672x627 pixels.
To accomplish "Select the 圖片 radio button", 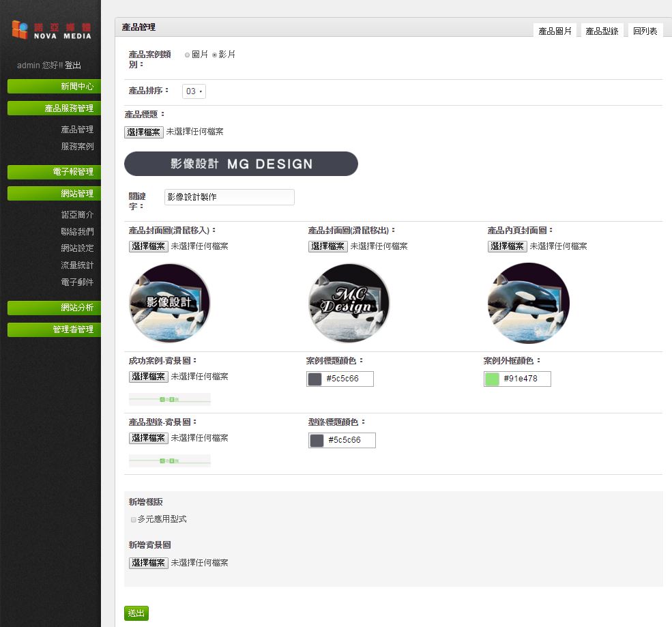I will click(188, 55).
